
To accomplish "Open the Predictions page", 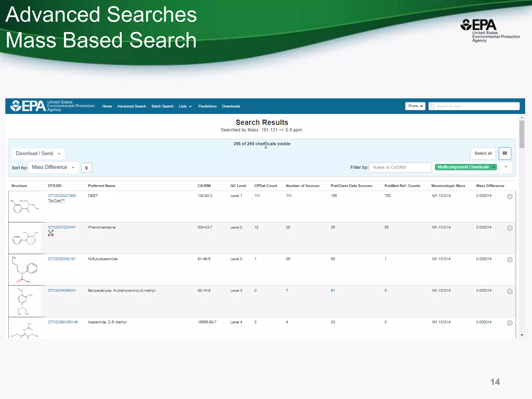I will click(x=208, y=106).
